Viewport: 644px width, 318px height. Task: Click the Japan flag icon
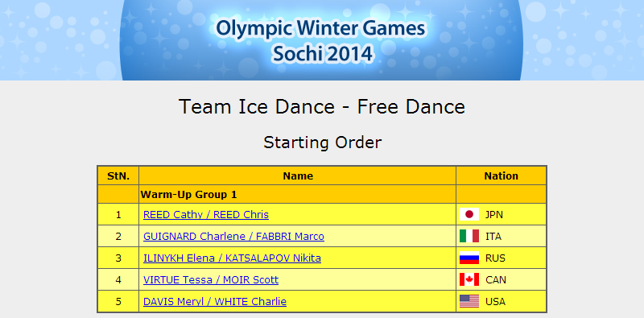(x=469, y=214)
